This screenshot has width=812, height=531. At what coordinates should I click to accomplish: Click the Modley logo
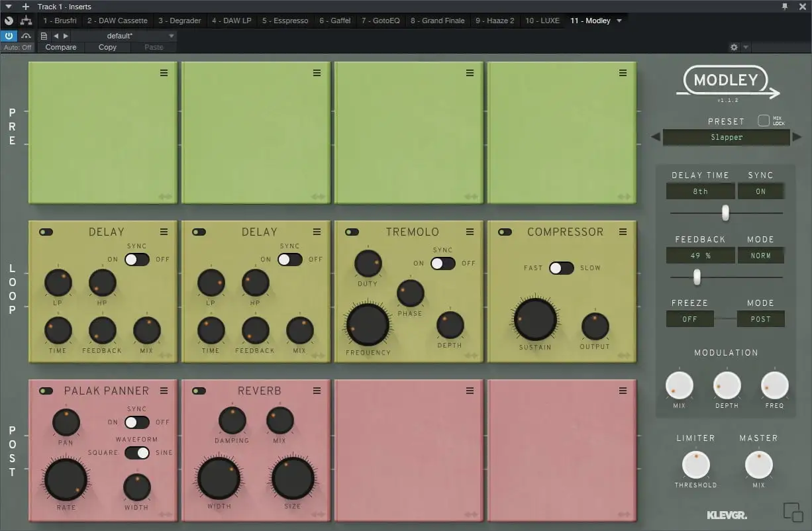pos(727,82)
